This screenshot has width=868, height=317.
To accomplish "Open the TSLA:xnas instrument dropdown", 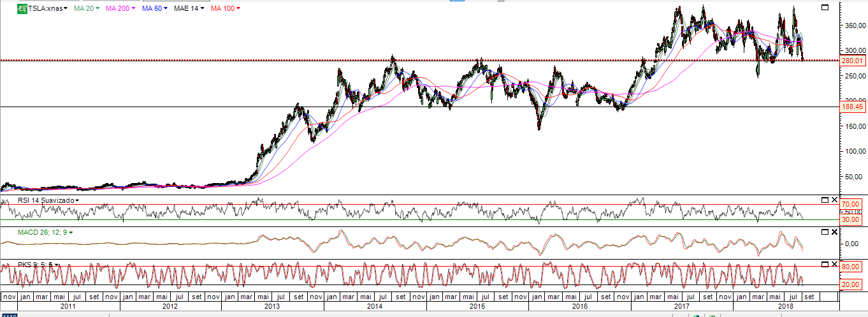I will (66, 10).
